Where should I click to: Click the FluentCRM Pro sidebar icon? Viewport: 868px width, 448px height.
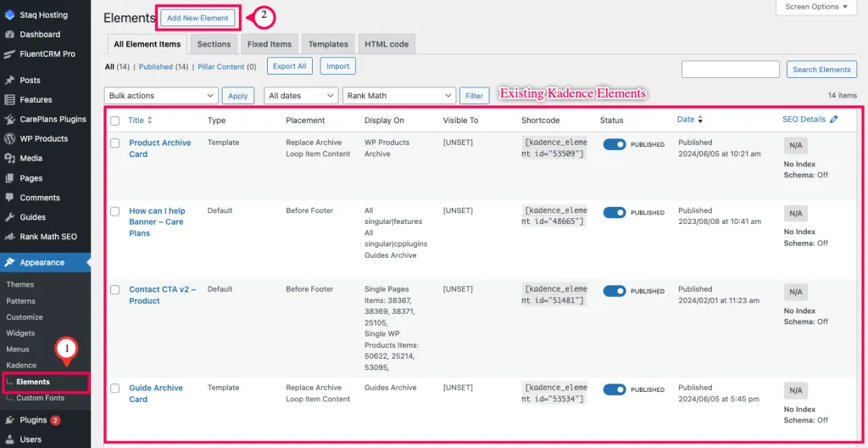click(x=9, y=54)
